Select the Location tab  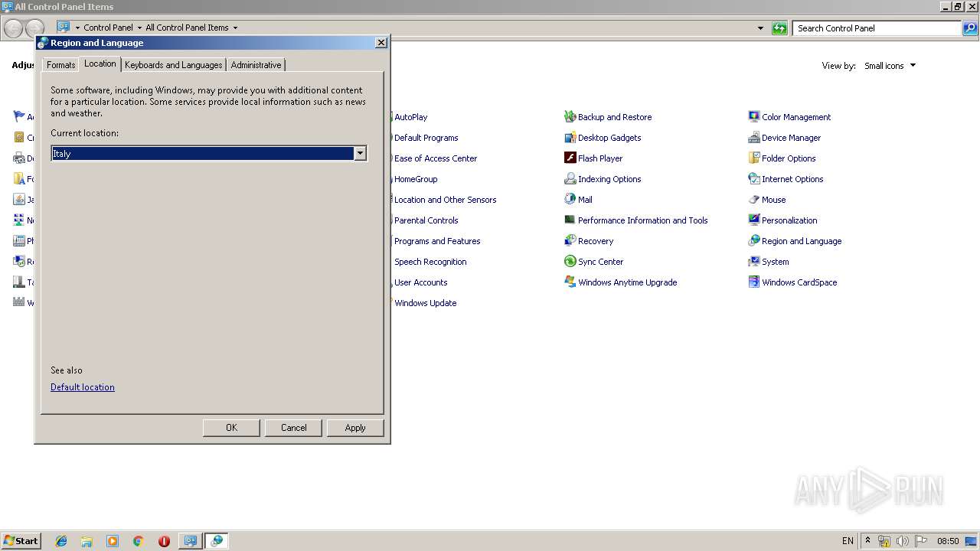coord(100,64)
